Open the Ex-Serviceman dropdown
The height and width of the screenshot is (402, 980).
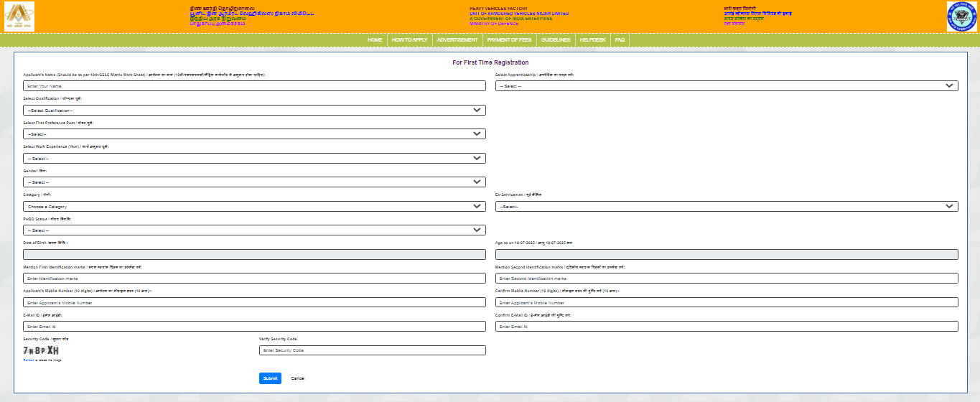(x=727, y=207)
